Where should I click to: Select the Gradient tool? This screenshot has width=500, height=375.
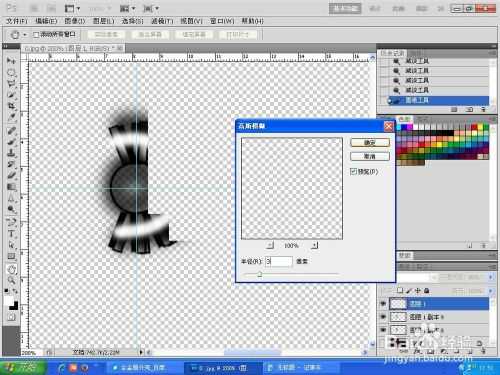click(x=11, y=187)
